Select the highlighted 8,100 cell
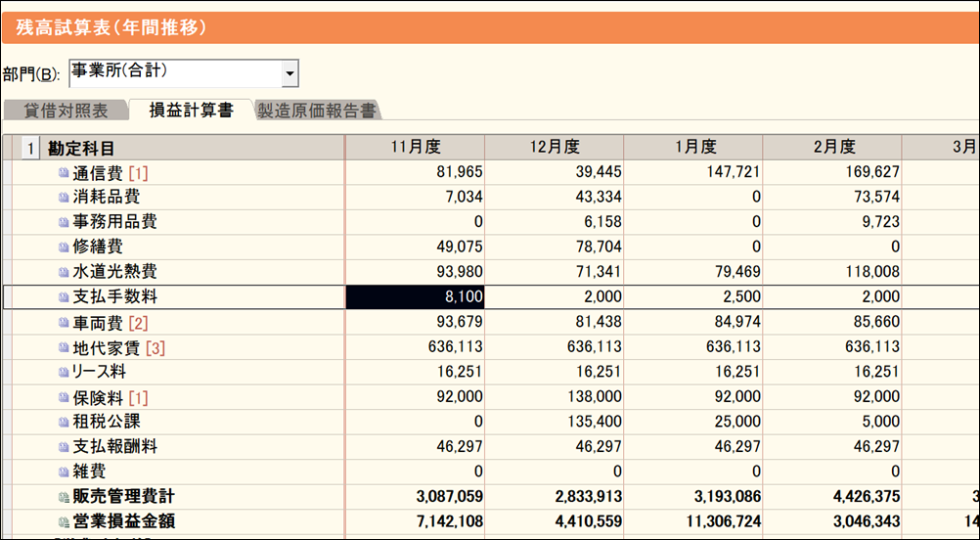This screenshot has height=540, width=980. click(x=415, y=296)
